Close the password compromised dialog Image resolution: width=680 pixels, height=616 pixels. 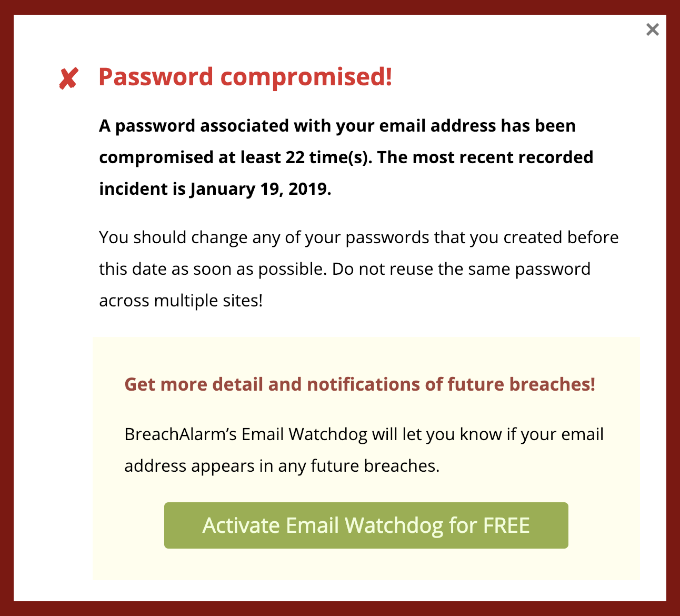(652, 29)
